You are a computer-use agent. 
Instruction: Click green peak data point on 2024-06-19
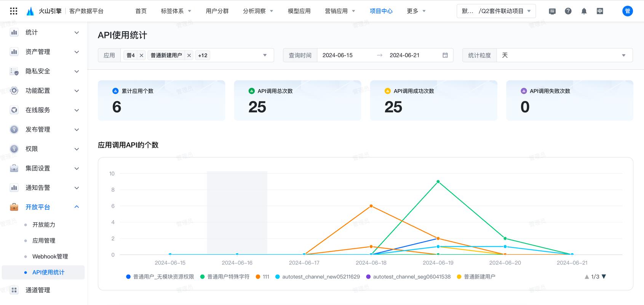tap(438, 181)
